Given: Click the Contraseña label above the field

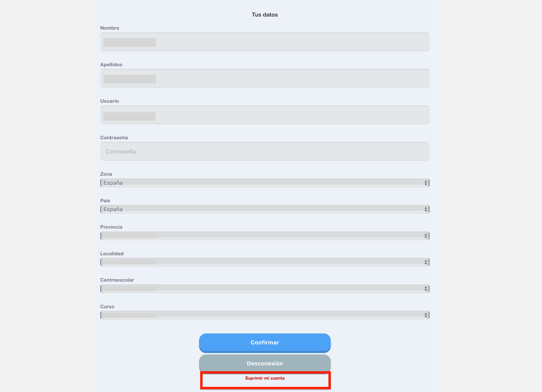Looking at the screenshot, I should pos(114,138).
